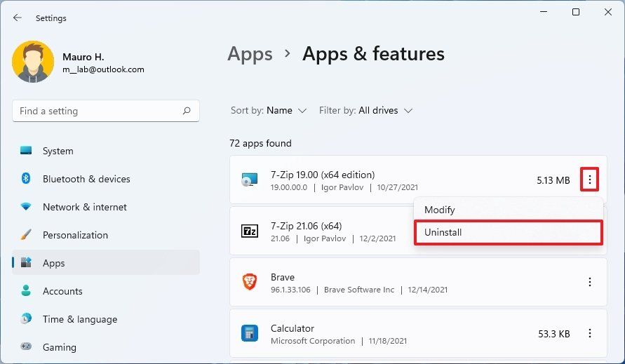
Task: Open more options for Brave
Action: (x=590, y=282)
